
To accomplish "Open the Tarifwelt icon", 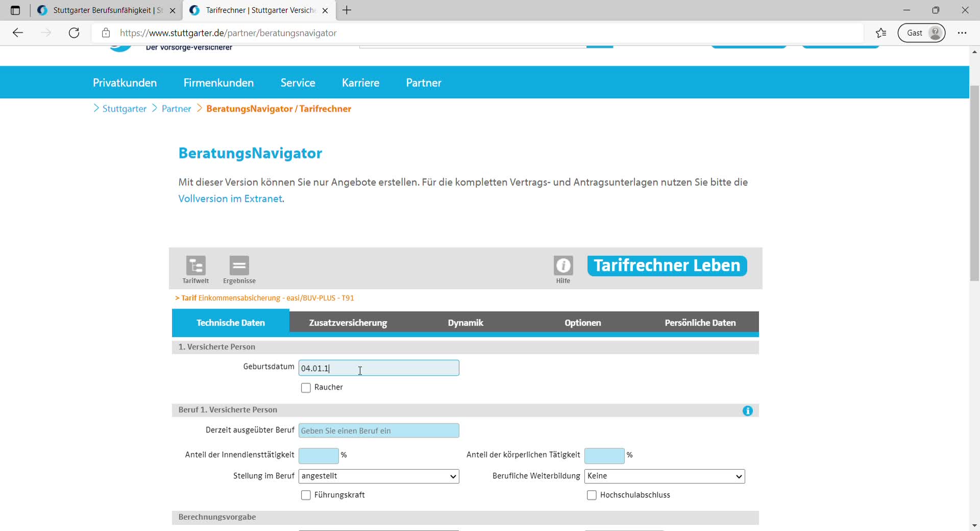I will 195,266.
